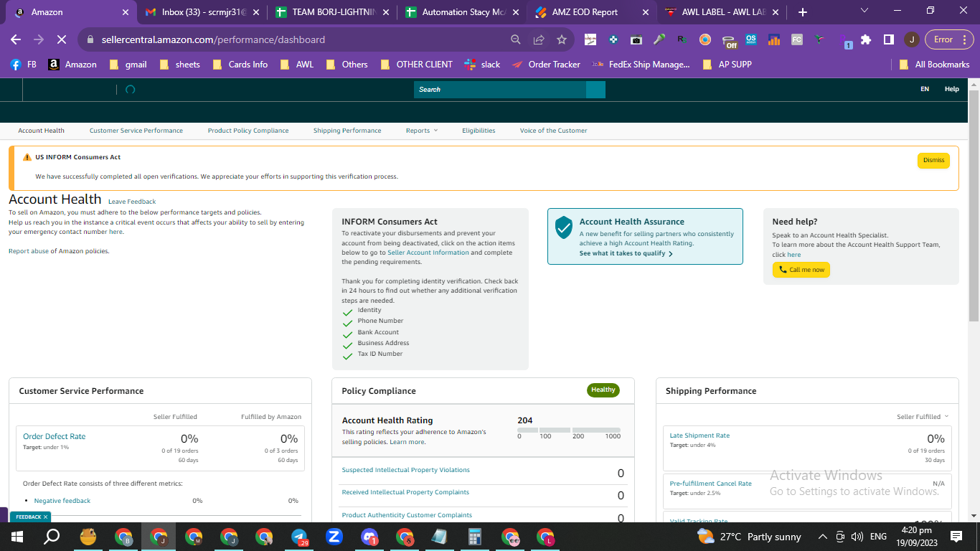The image size is (980, 551).
Task: Click in the Amazon Seller Central search field
Action: point(500,90)
